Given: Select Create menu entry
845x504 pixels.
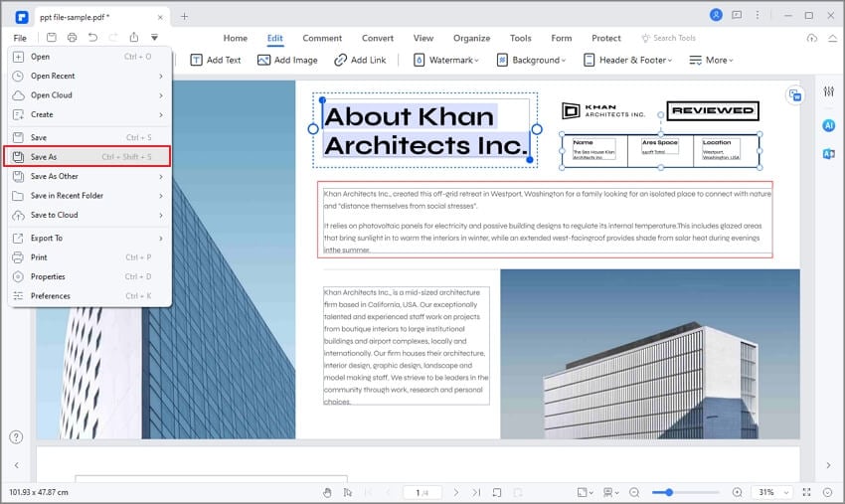Looking at the screenshot, I should coord(89,114).
